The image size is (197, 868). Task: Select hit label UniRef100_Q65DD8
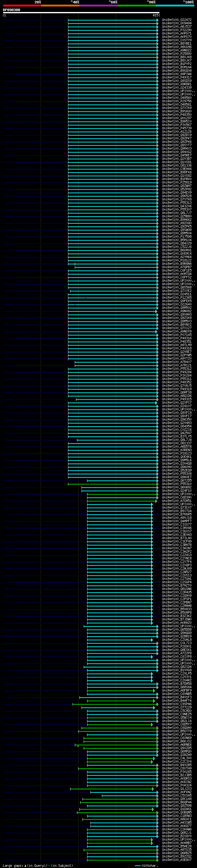(x=177, y=629)
